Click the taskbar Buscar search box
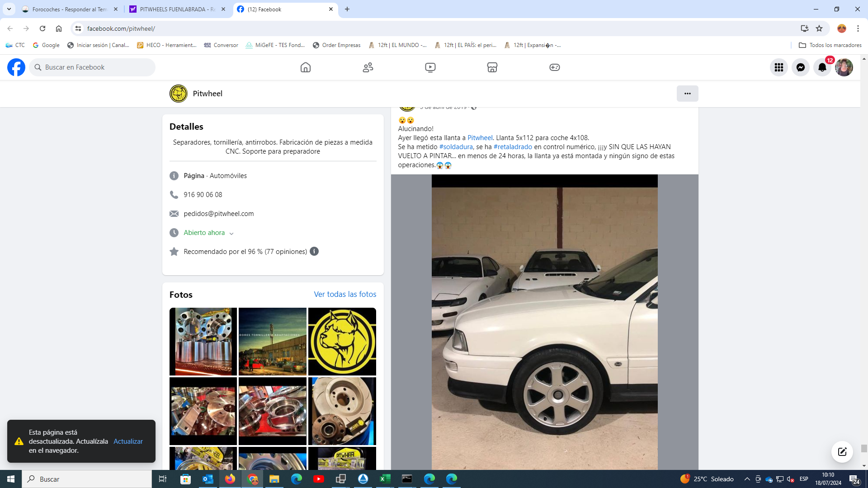The image size is (868, 488). pos(87,479)
